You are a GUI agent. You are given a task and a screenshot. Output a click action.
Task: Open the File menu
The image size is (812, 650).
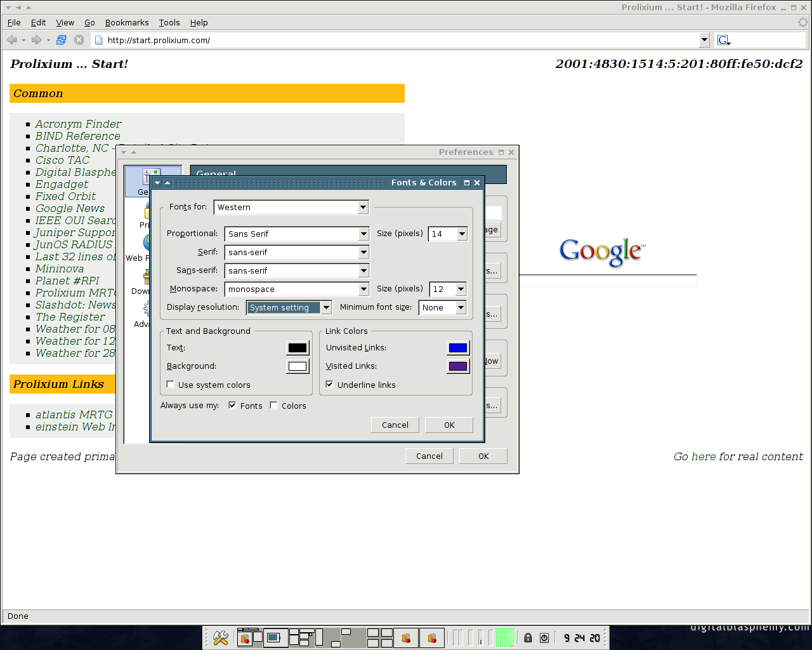click(14, 22)
